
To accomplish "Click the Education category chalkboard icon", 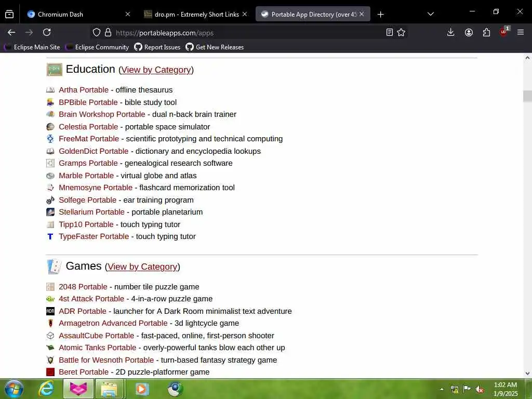I will point(54,70).
